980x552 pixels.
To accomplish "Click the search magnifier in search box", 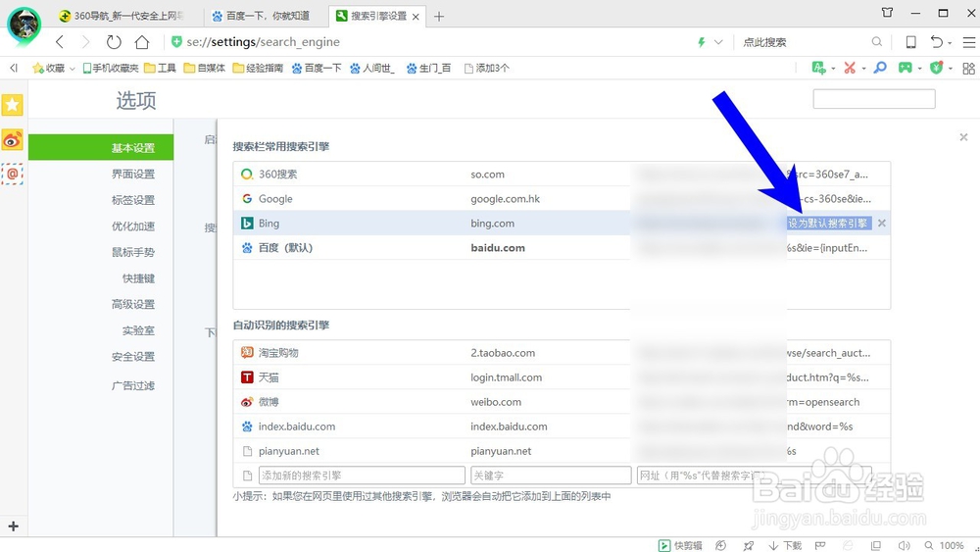I will pyautogui.click(x=877, y=42).
